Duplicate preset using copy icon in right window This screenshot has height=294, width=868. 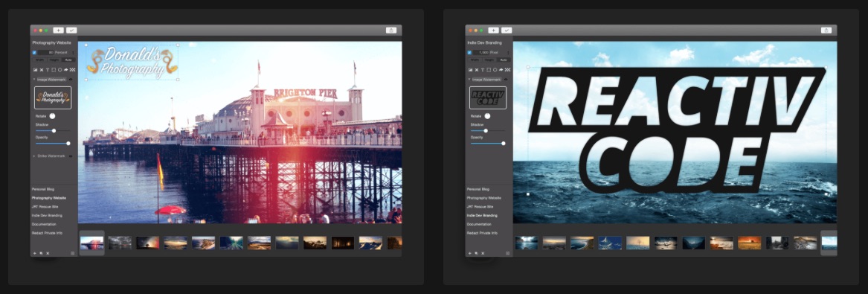pos(476,253)
